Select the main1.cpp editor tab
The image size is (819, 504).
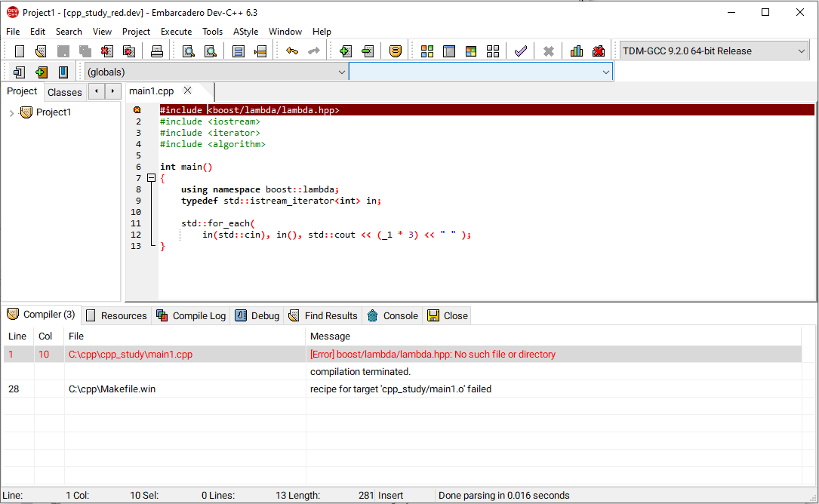click(x=152, y=91)
